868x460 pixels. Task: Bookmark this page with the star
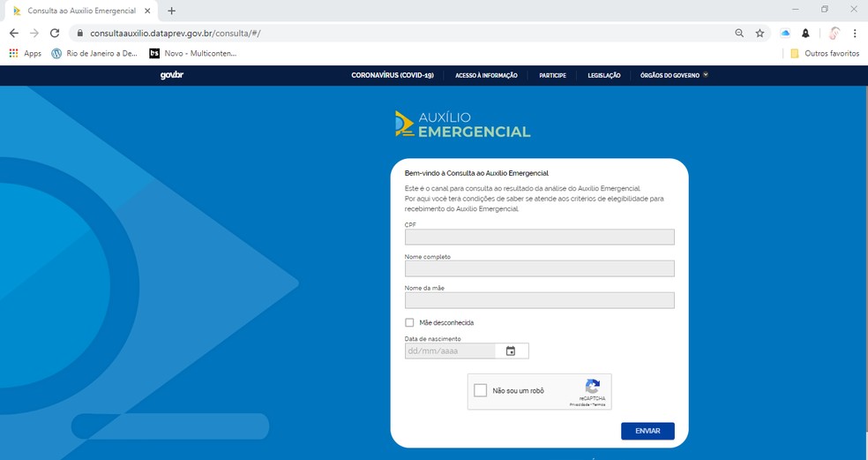[760, 34]
